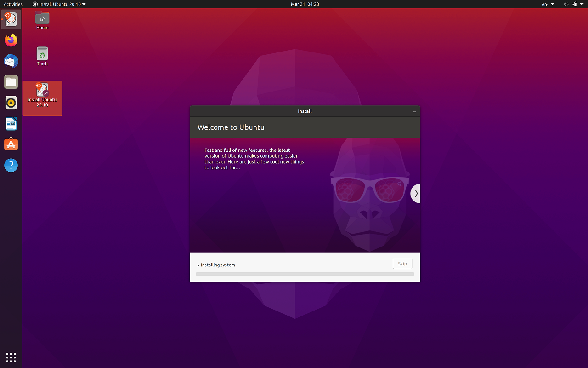Click the installation progress bar
588x368 pixels.
click(x=305, y=274)
